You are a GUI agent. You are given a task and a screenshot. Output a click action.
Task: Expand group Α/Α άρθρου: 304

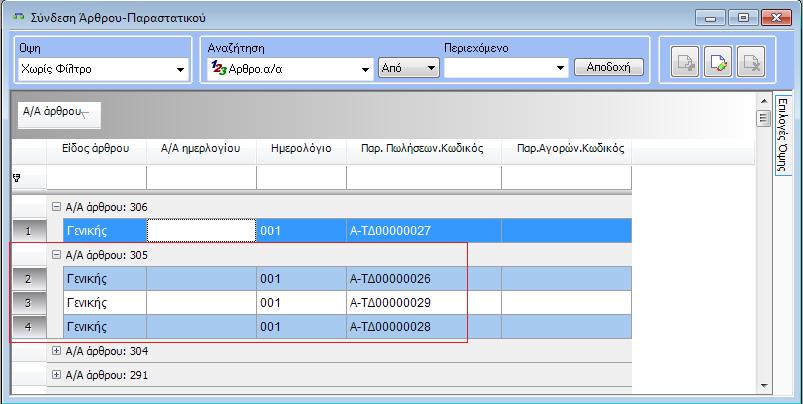[x=56, y=351]
